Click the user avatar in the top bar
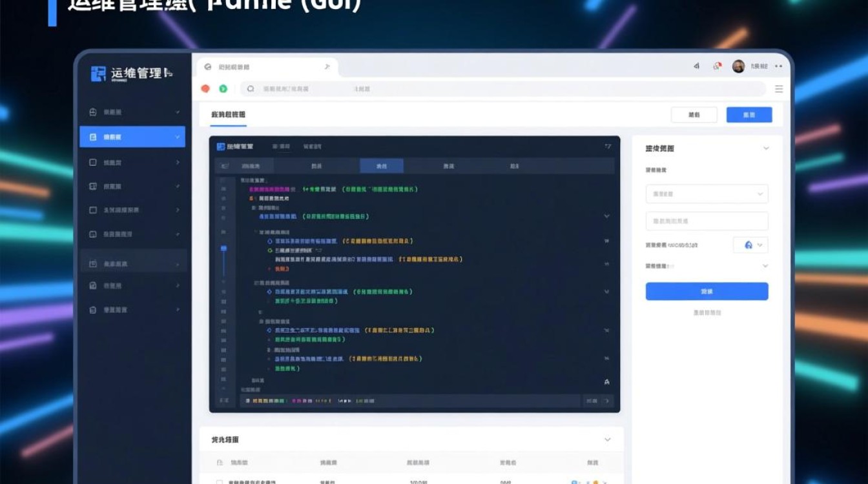The width and height of the screenshot is (868, 484). tap(738, 66)
